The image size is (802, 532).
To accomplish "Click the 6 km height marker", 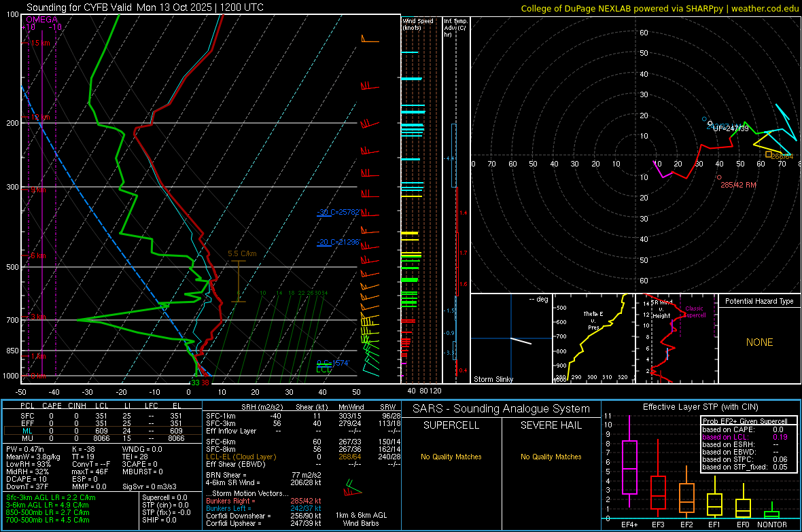I will click(38, 255).
